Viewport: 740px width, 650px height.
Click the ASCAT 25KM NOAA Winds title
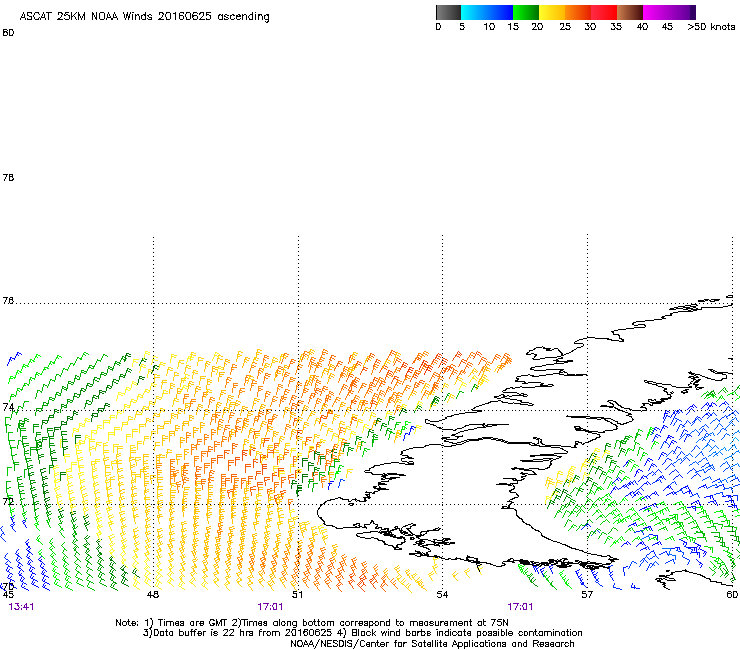coord(144,17)
